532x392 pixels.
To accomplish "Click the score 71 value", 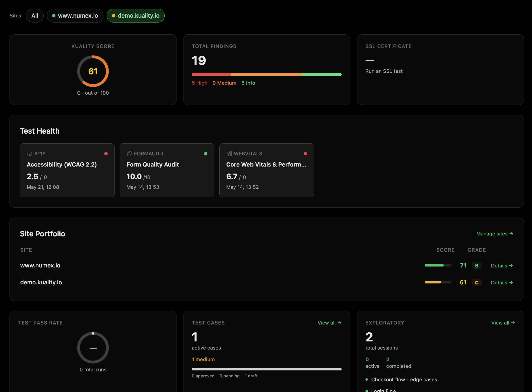I will [x=463, y=265].
